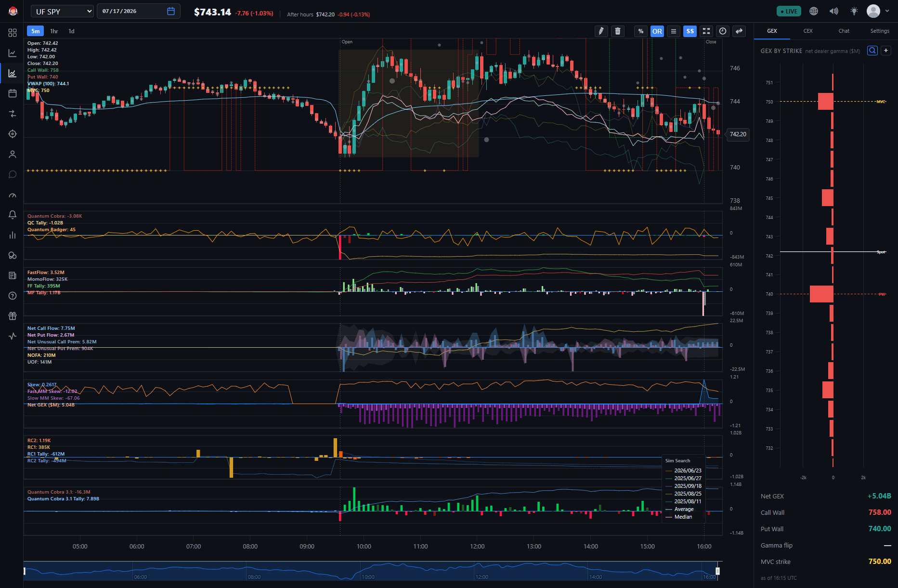
Task: Select the 5m timeframe
Action: [35, 31]
